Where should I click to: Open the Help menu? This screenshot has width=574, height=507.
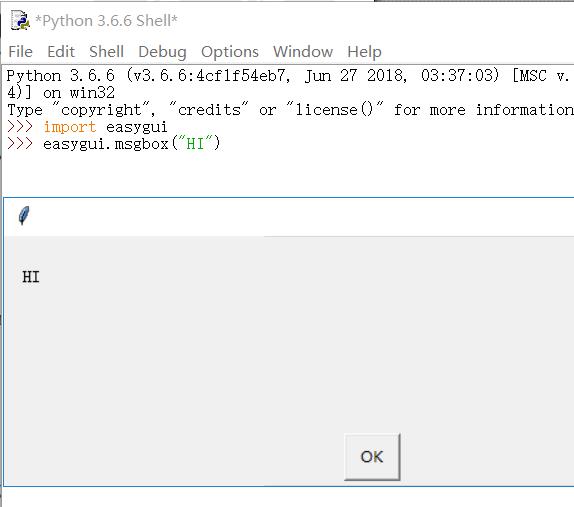[x=364, y=52]
